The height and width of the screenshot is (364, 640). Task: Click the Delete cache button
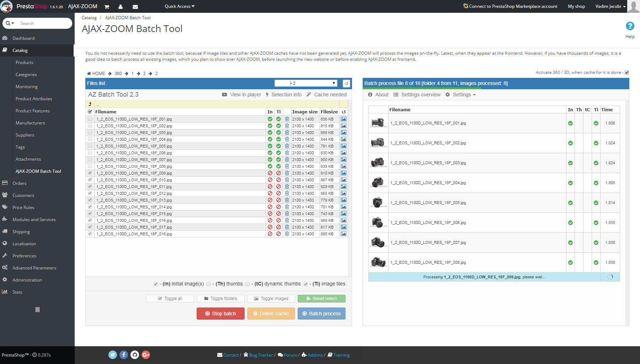pyautogui.click(x=271, y=314)
